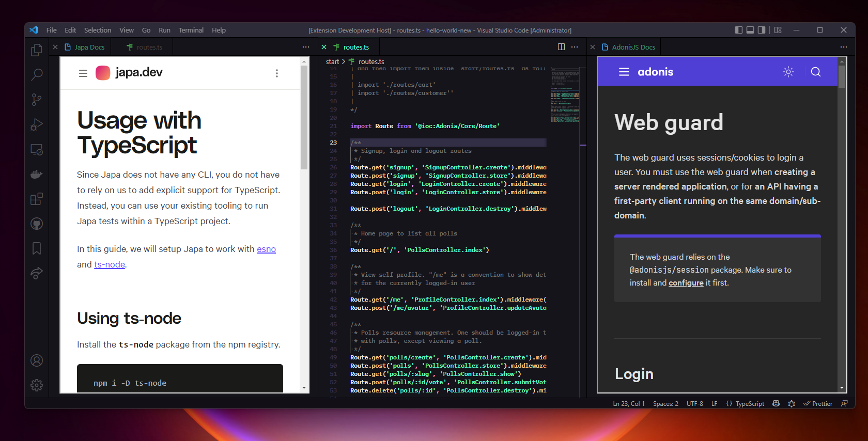Image resolution: width=868 pixels, height=441 pixels.
Task: Follow the ts-node link
Action: coord(110,264)
